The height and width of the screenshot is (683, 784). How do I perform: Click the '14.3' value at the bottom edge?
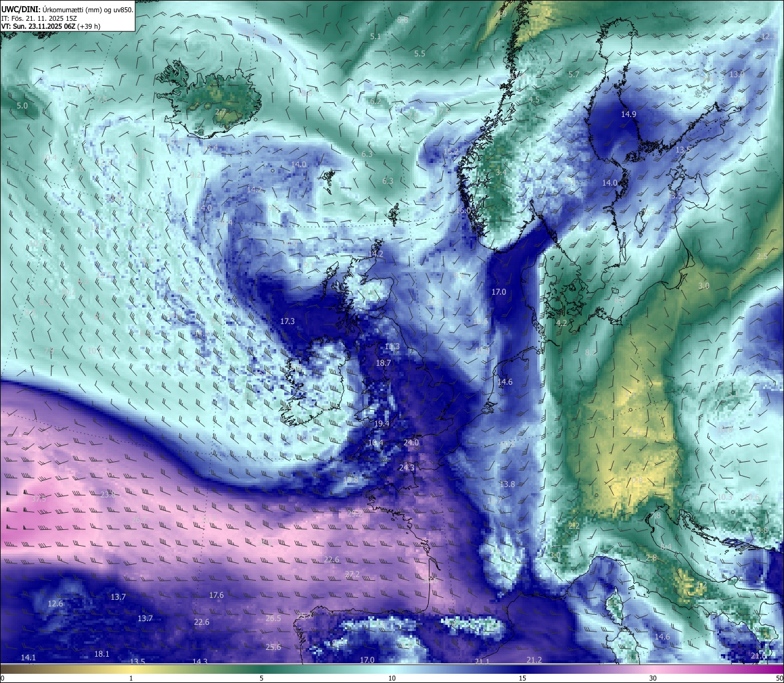[x=200, y=662]
